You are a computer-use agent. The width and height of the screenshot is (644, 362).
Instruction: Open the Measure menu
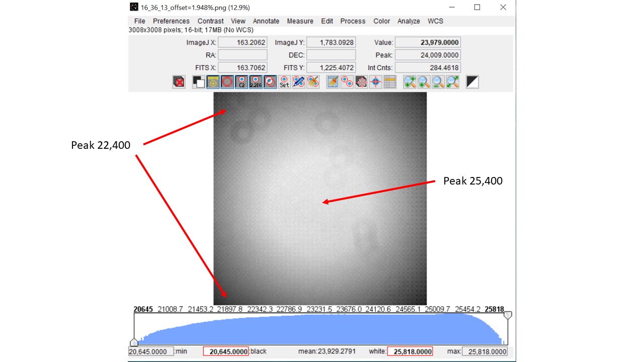(x=300, y=21)
